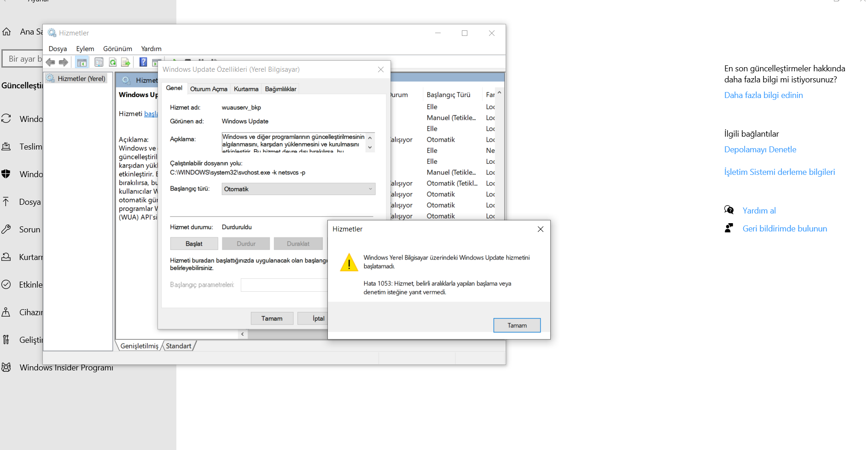Toggle the show/hide console tree toolbar icon
868x450 pixels.
coord(82,62)
